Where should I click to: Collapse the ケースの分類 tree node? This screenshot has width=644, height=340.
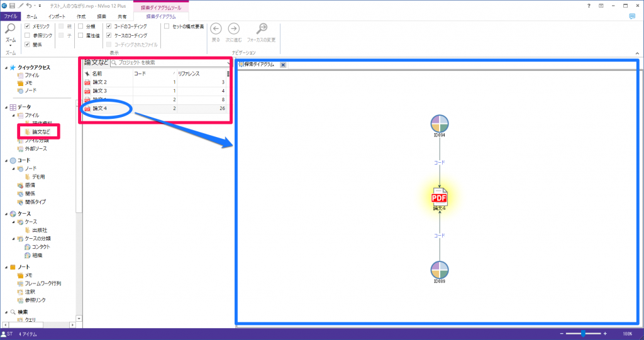tap(14, 239)
